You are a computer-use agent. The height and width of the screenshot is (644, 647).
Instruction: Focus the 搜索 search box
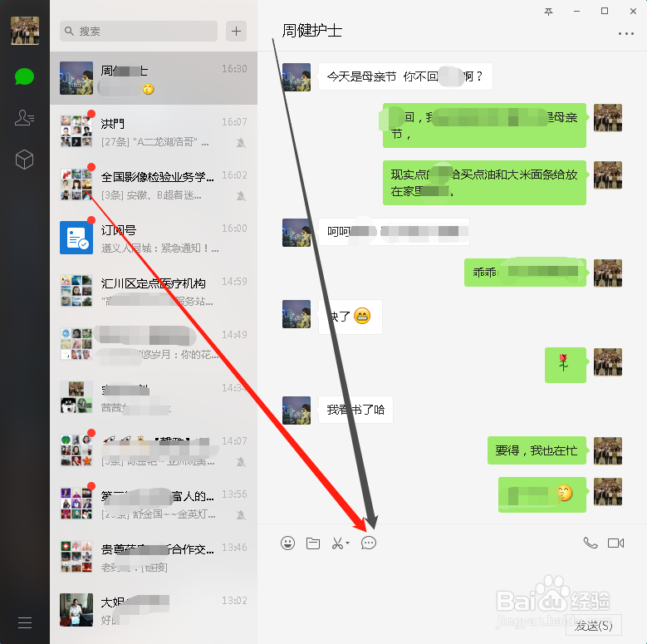coord(139,31)
